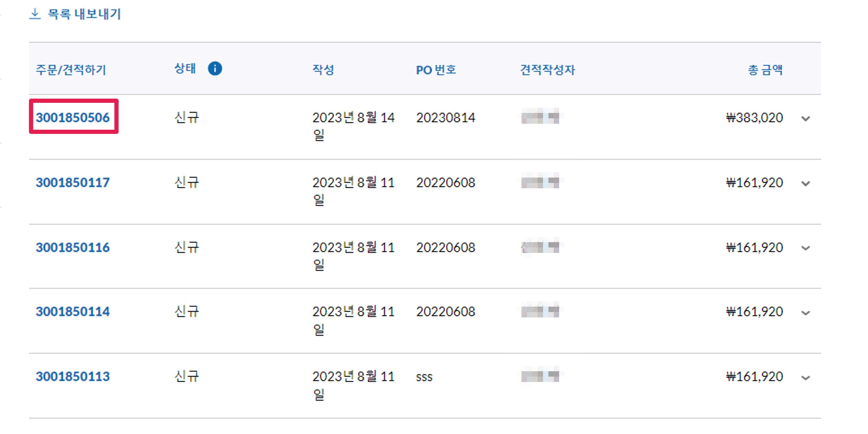Click the 목록 내보내기 export link

click(84, 14)
